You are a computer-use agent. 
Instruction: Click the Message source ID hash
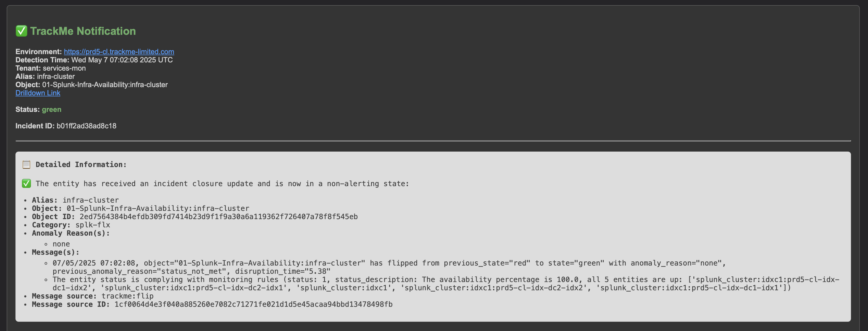point(253,304)
